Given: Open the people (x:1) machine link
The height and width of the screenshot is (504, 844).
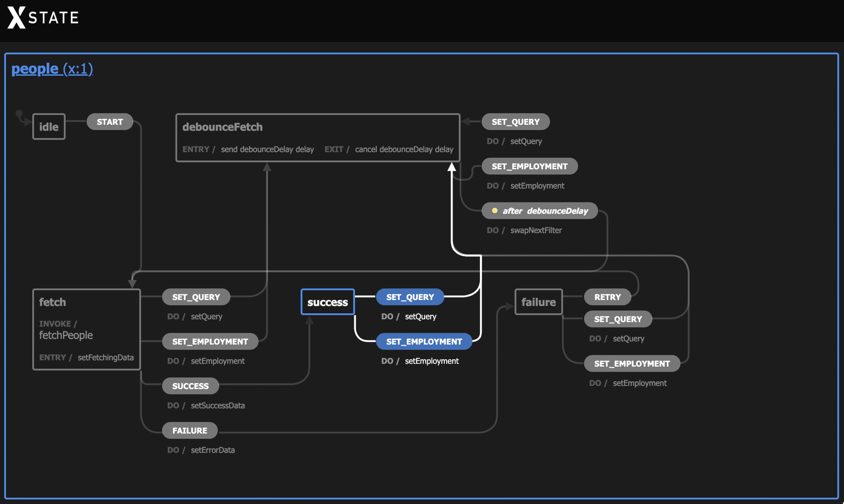Looking at the screenshot, I should [x=52, y=69].
